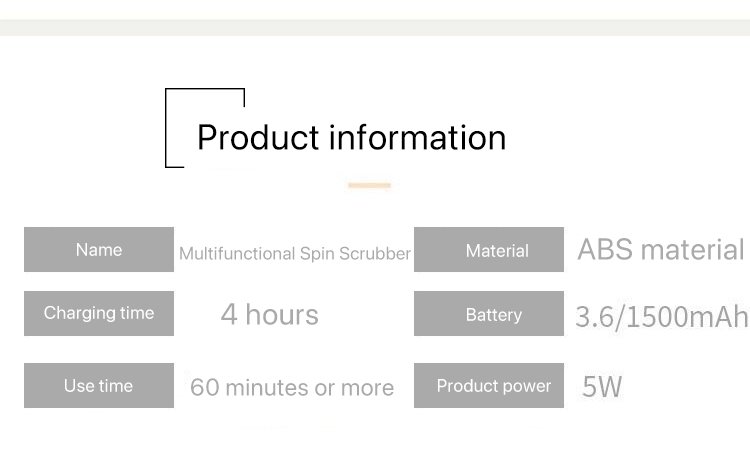This screenshot has height=452, width=750.
Task: Click the word hours in charging value
Action: pos(282,315)
